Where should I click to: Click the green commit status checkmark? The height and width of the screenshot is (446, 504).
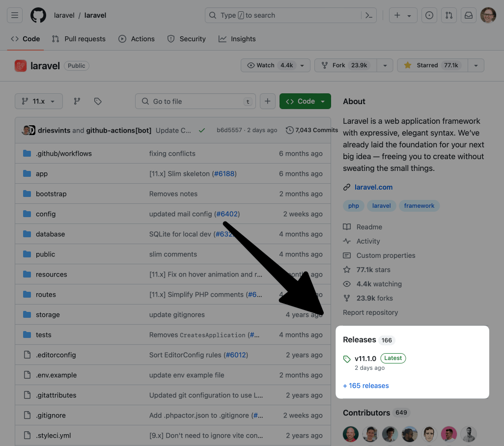pyautogui.click(x=202, y=130)
